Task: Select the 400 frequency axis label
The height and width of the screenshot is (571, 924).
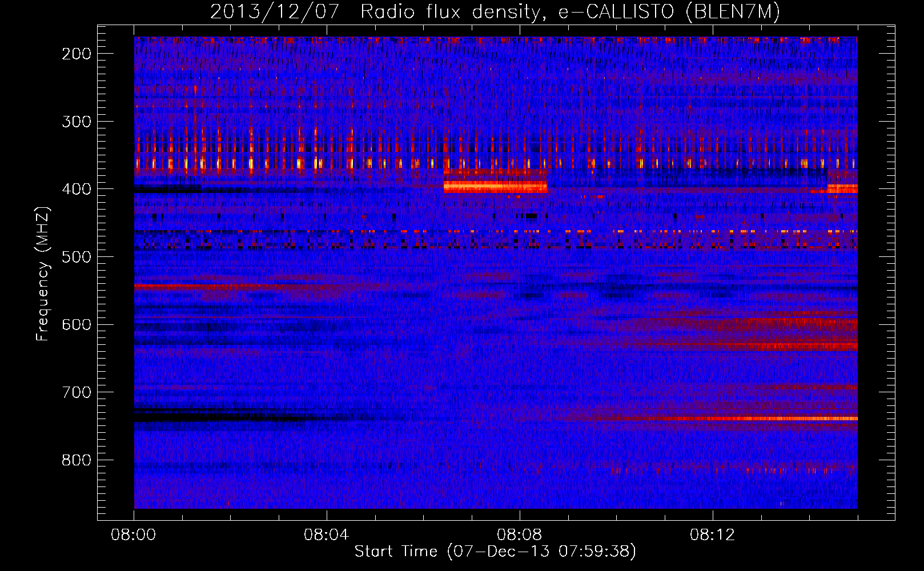Action: [76, 189]
